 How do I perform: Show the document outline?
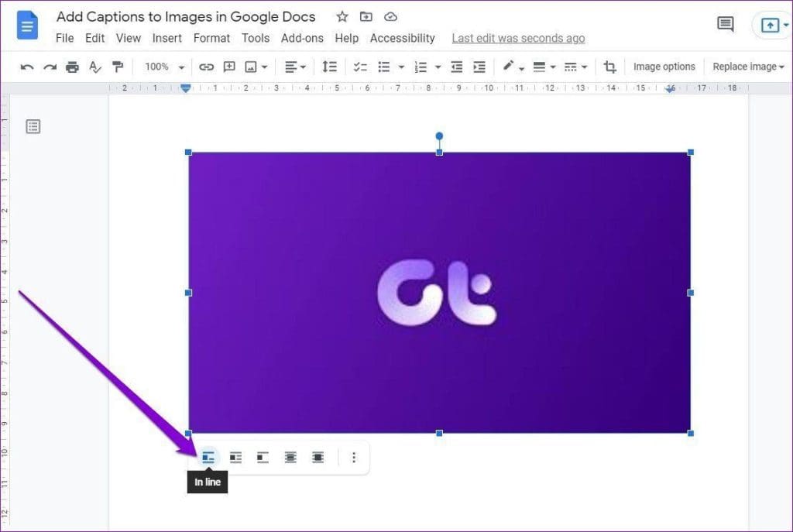pyautogui.click(x=33, y=125)
